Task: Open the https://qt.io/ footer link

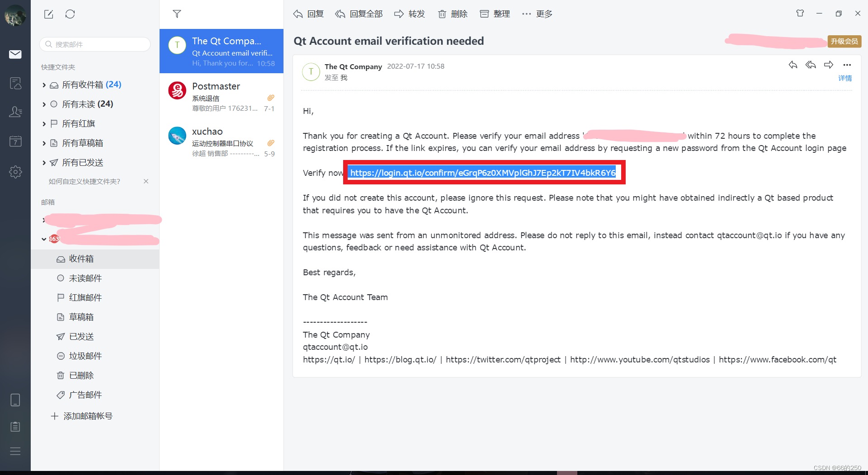Action: tap(329, 360)
